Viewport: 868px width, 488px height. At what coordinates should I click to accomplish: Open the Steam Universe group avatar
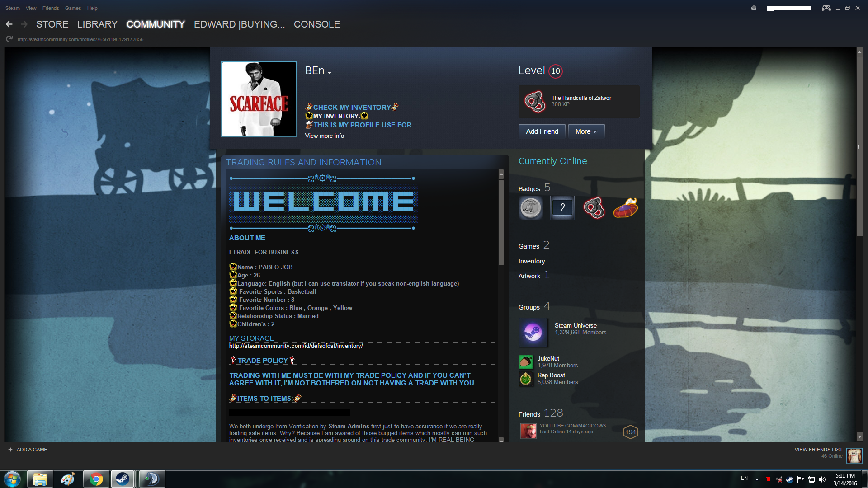[x=533, y=332]
